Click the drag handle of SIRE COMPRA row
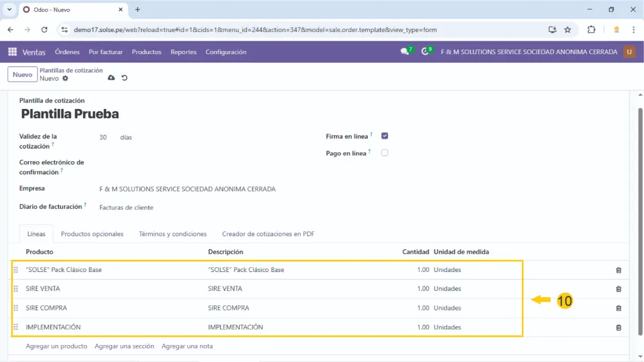 16,308
